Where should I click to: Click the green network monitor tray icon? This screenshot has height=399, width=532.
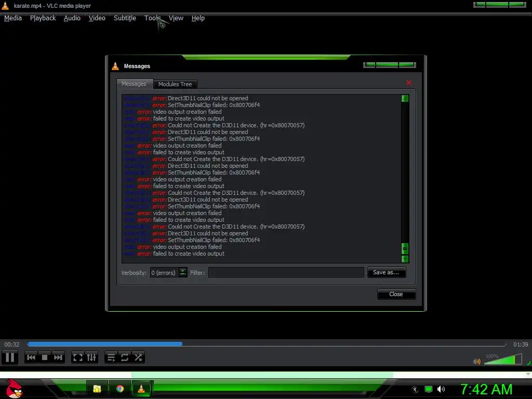click(429, 389)
